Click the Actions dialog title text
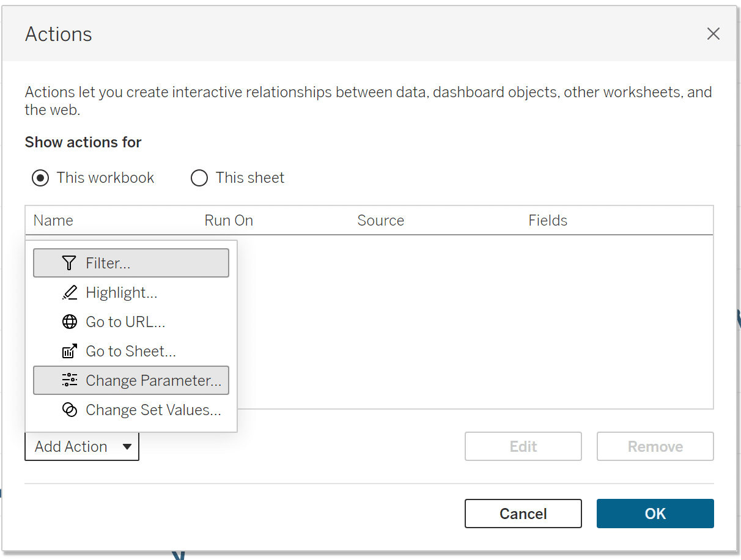Screen dimensions: 741x560 pos(59,34)
